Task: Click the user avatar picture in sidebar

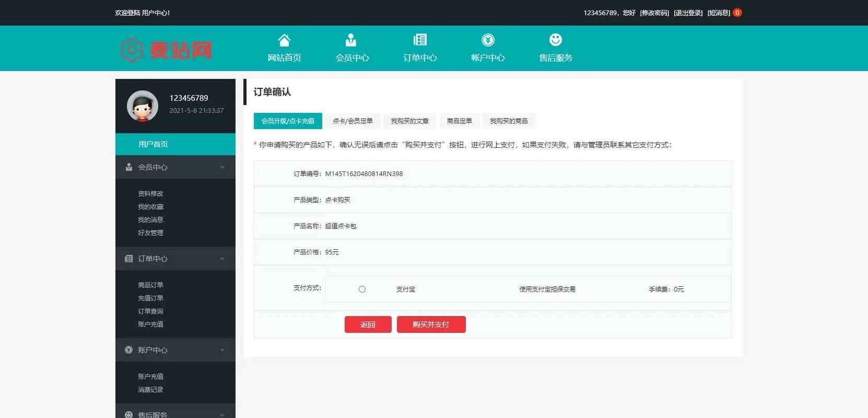Action: pos(143,106)
